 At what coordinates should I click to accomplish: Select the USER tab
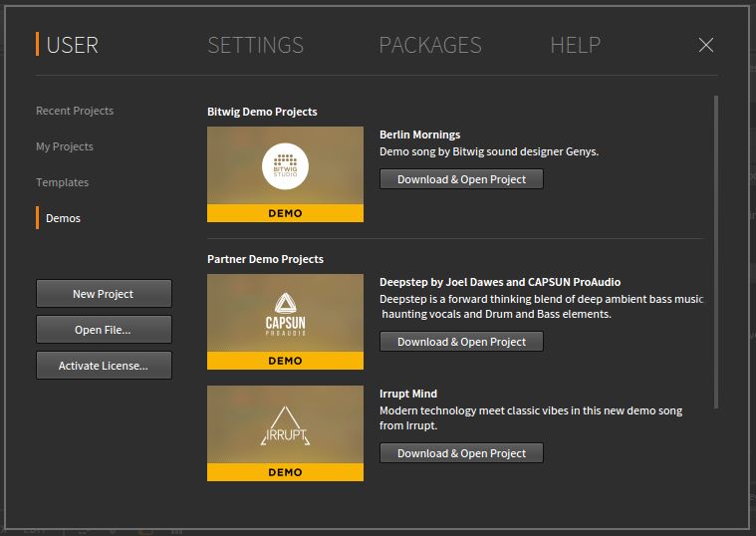click(72, 46)
